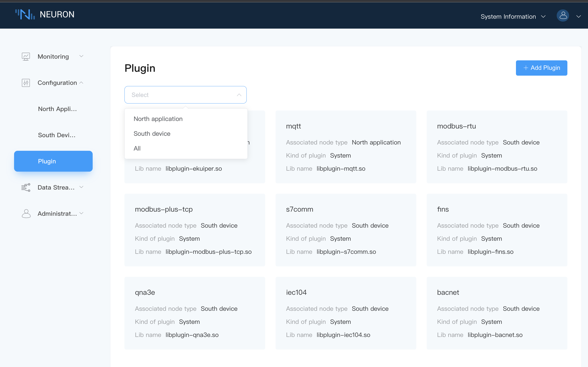
Task: Select All option in plugin filter
Action: [137, 148]
